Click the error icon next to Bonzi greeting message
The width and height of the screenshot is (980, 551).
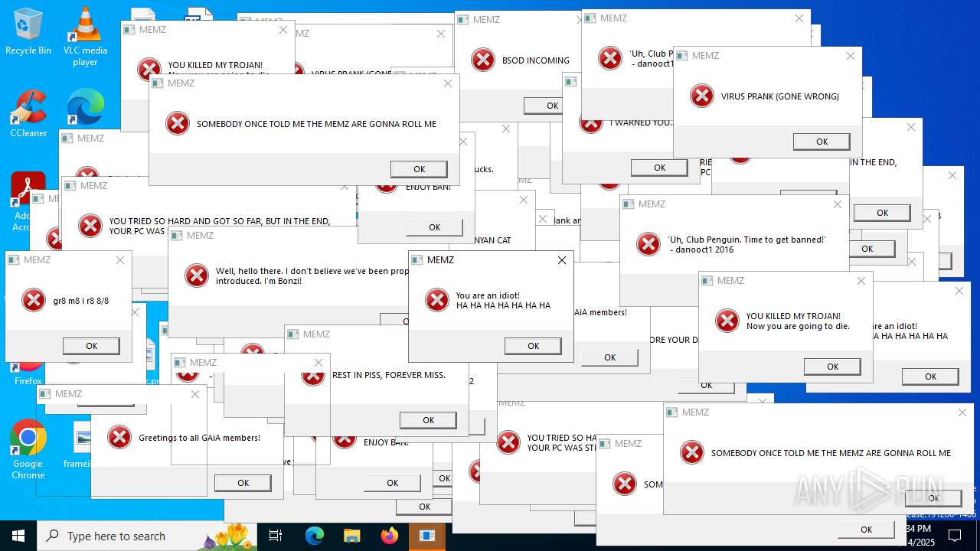pyautogui.click(x=197, y=275)
